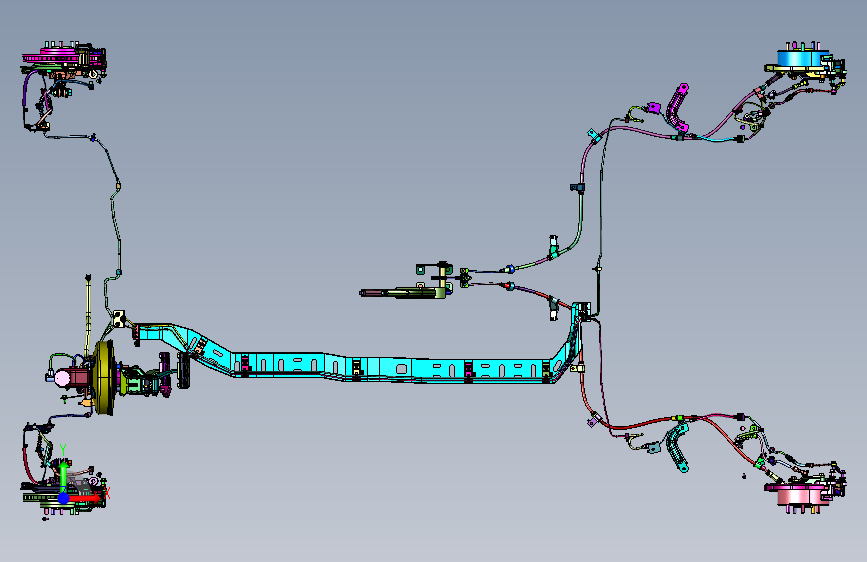Select the cyan curved bracket near pink drum
Image resolution: width=867 pixels, height=562 pixels.
tap(677, 447)
